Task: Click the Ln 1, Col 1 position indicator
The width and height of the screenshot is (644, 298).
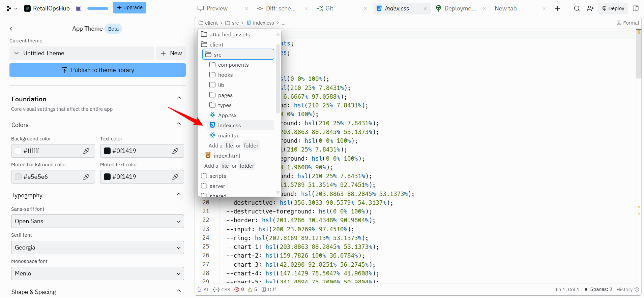Action: (567, 290)
